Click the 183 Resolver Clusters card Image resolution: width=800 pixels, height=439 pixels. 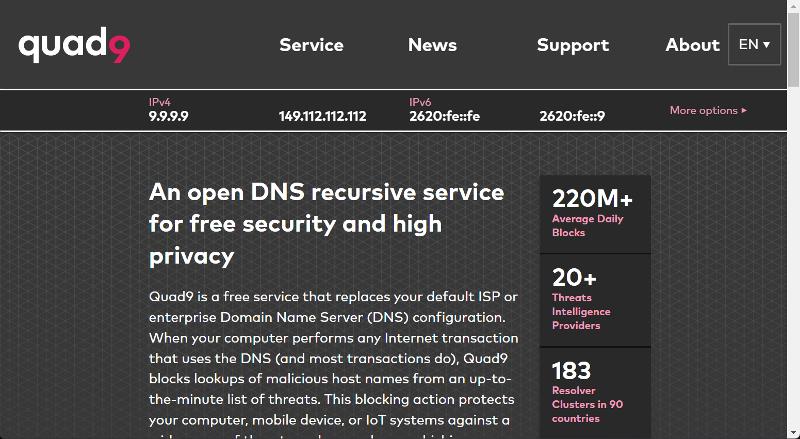(x=595, y=391)
